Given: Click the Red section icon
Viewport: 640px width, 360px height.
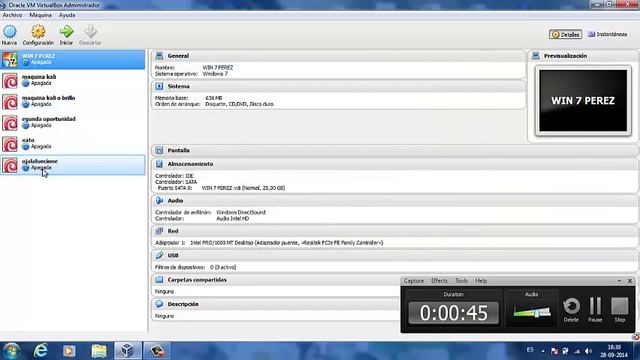Looking at the screenshot, I should pyautogui.click(x=159, y=231).
